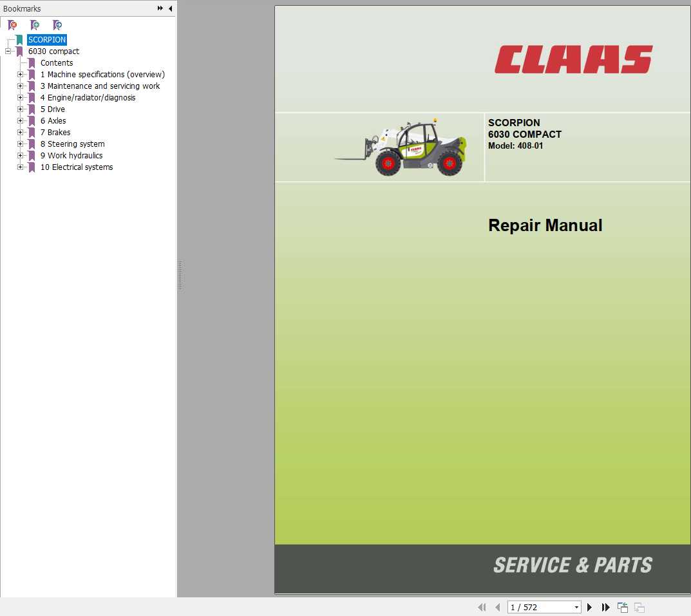
Task: Expand the 8 Steering system node
Action: coord(20,144)
